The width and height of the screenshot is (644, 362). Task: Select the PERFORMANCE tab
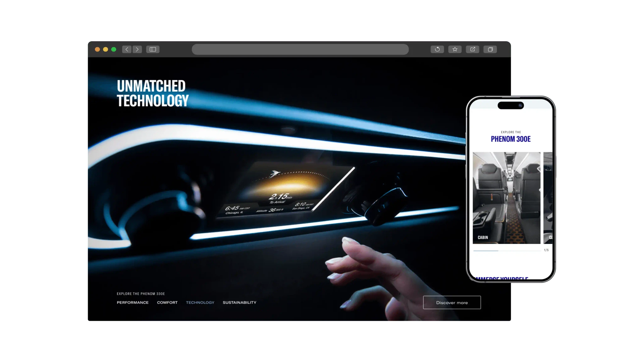(132, 302)
